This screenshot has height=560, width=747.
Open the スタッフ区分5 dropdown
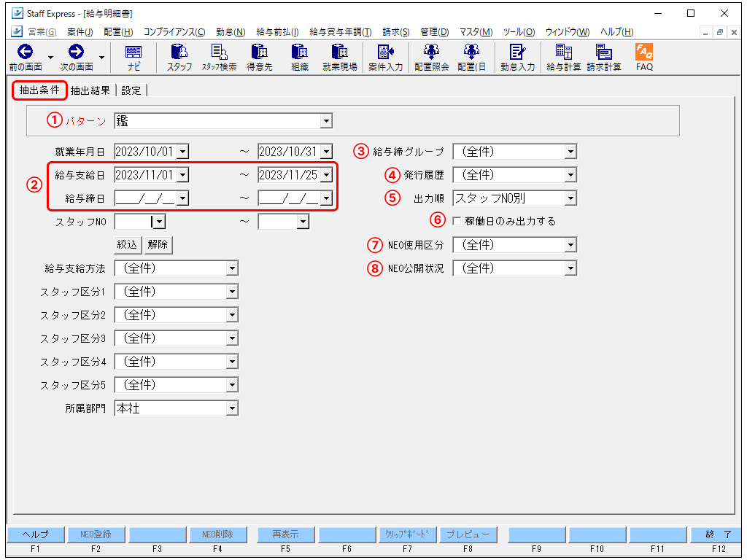tap(232, 385)
